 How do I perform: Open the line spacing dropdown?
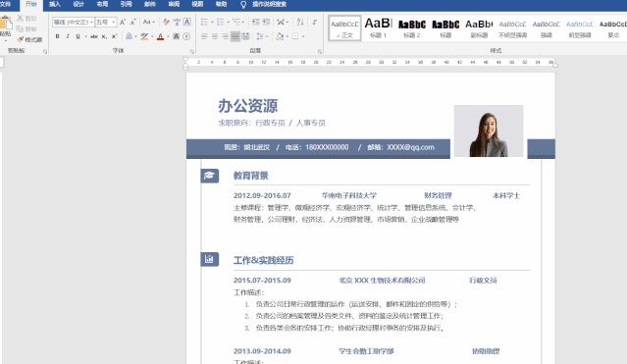262,36
